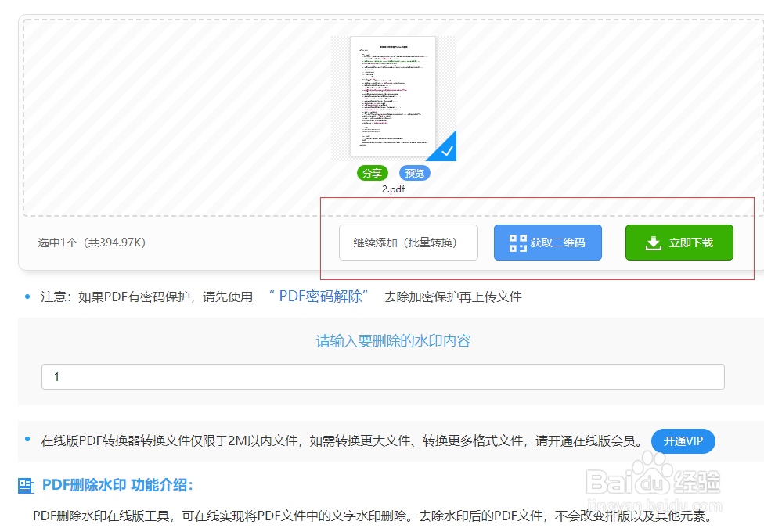Image resolution: width=764 pixels, height=532 pixels.
Task: Click the 立即下载 download button
Action: click(x=679, y=243)
